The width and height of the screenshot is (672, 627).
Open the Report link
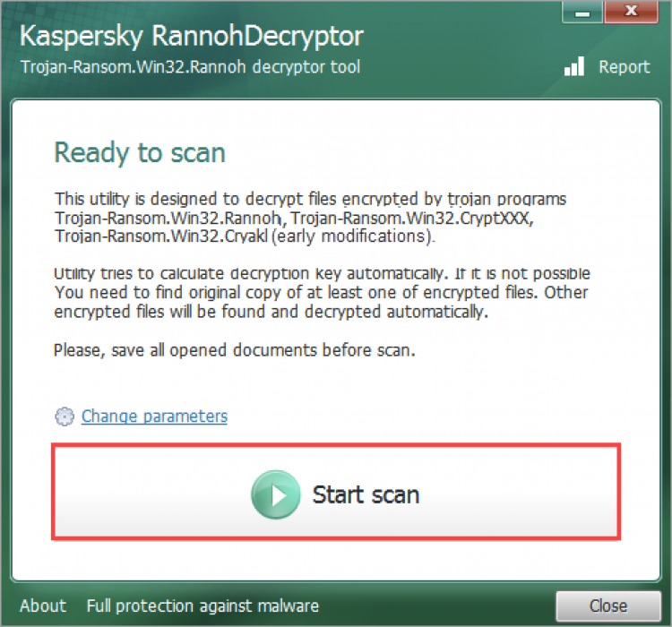[624, 67]
